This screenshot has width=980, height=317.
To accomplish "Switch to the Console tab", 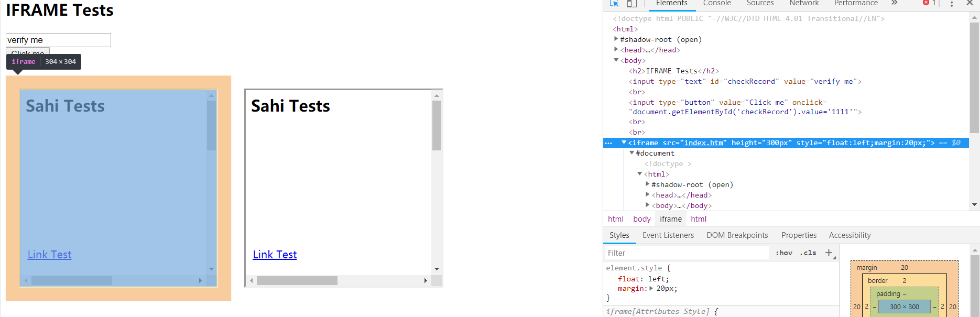I will pos(717,4).
